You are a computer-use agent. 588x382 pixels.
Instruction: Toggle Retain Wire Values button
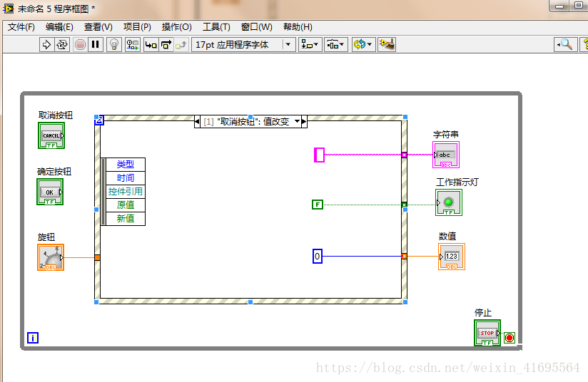click(x=133, y=44)
